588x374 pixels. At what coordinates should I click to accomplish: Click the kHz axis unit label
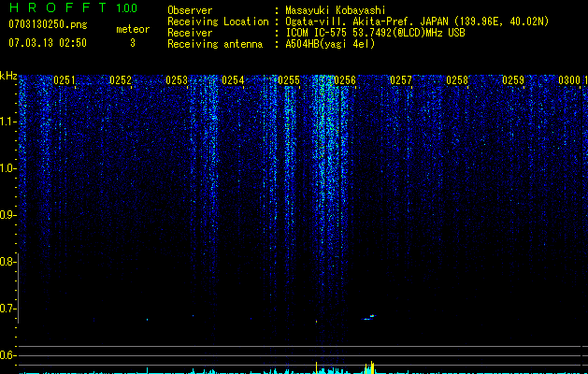pyautogui.click(x=8, y=76)
